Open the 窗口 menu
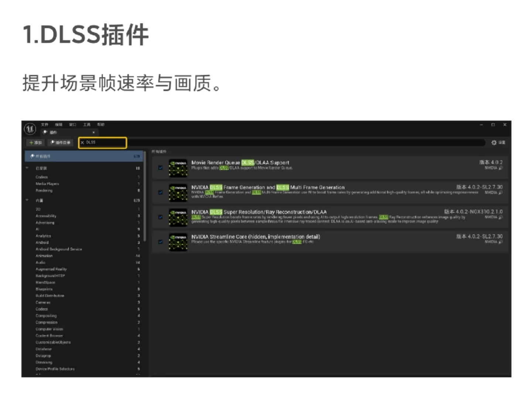The image size is (532, 399). (72, 125)
